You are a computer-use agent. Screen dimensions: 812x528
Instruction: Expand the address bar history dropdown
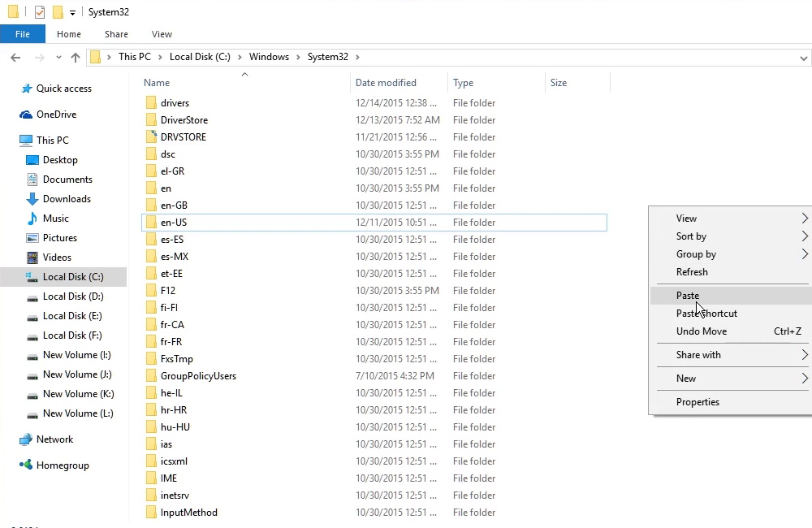(x=804, y=58)
